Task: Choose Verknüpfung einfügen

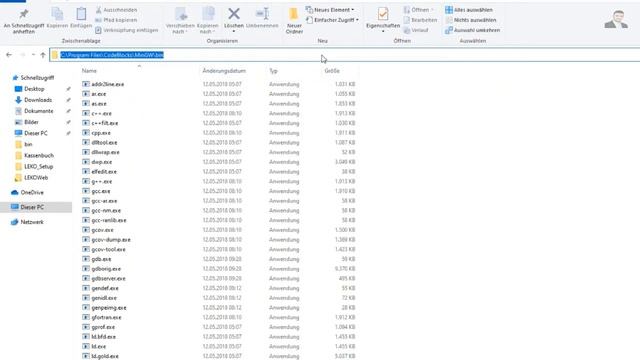Action: [127, 30]
